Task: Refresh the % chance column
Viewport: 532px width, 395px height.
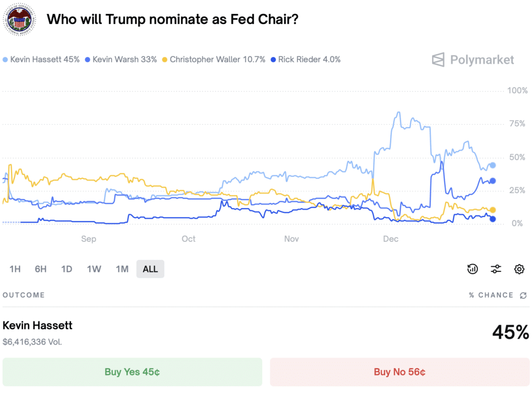Action: click(x=523, y=295)
